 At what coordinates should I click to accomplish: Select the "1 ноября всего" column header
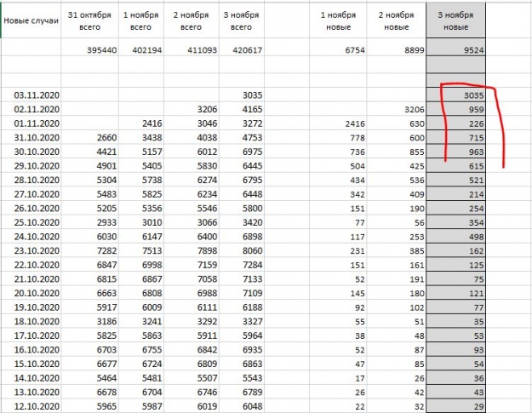(143, 20)
